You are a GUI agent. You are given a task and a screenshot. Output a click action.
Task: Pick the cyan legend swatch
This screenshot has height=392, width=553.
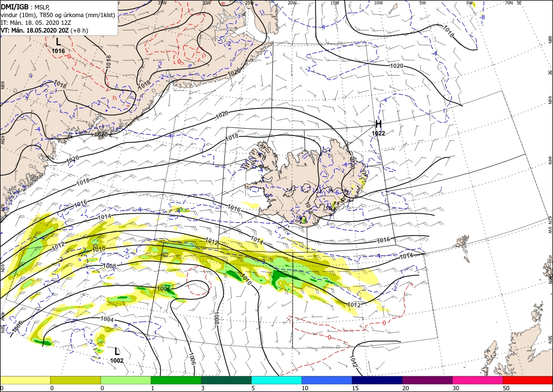[276, 380]
